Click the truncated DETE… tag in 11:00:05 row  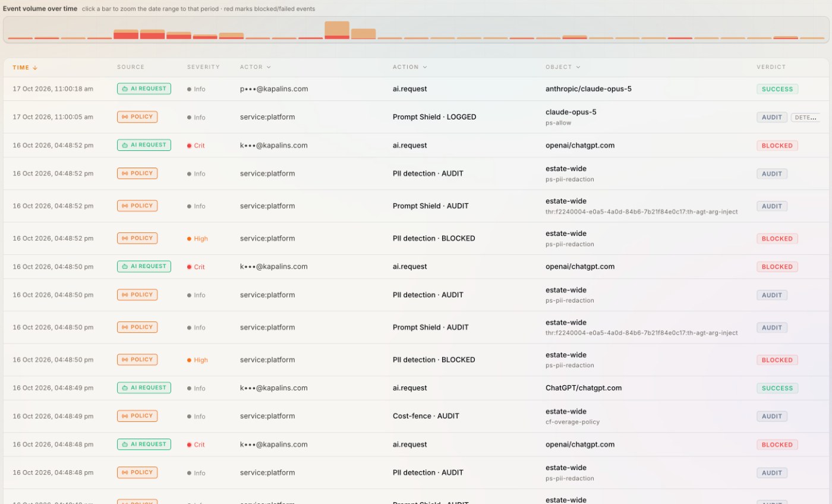[806, 117]
